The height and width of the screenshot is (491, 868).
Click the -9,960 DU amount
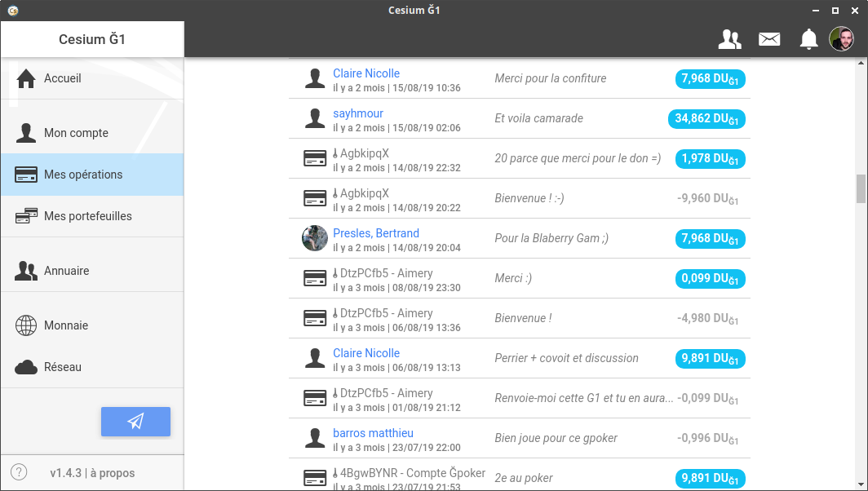(x=707, y=199)
